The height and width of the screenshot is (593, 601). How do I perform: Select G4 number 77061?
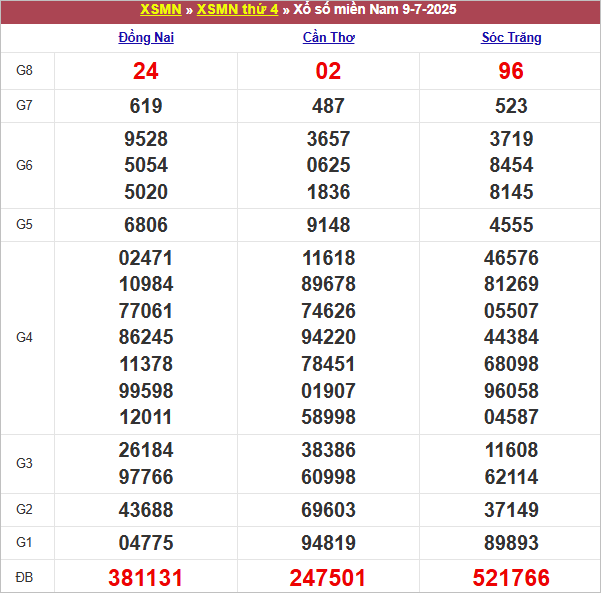(x=146, y=310)
